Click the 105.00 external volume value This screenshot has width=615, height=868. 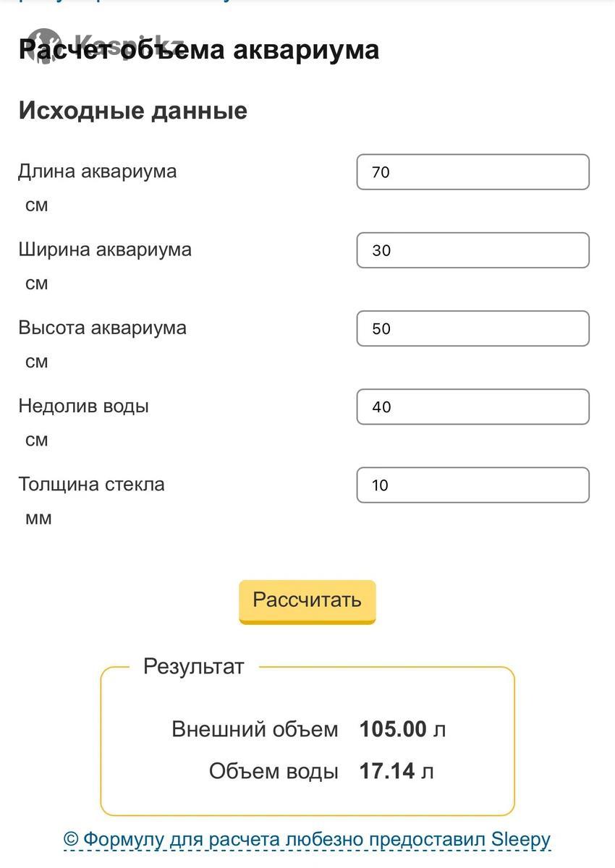(x=393, y=729)
